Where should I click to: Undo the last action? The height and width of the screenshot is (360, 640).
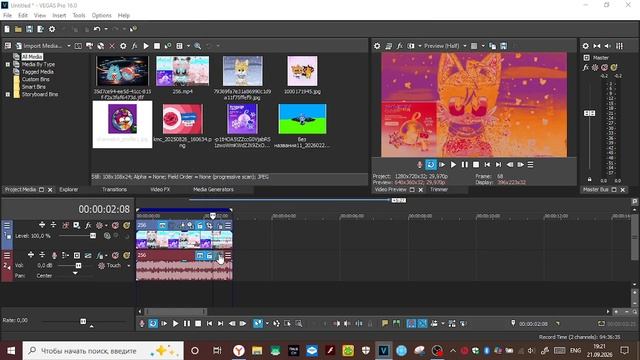(97, 29)
